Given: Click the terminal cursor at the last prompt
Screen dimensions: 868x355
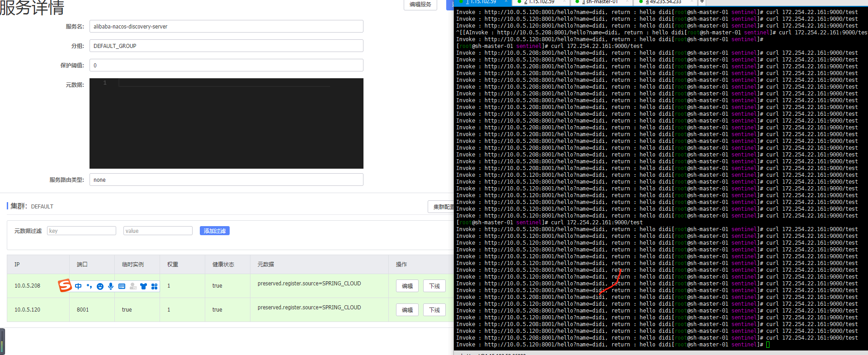Looking at the screenshot, I should pyautogui.click(x=768, y=345).
